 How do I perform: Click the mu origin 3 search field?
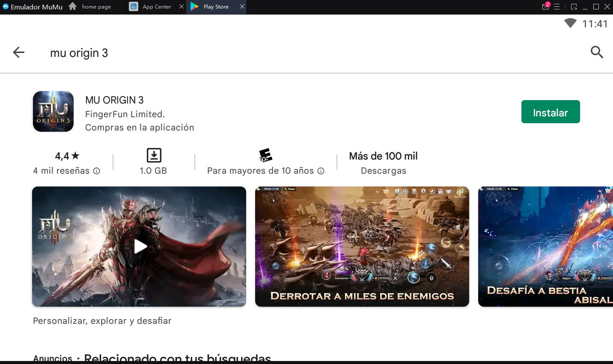pyautogui.click(x=300, y=53)
